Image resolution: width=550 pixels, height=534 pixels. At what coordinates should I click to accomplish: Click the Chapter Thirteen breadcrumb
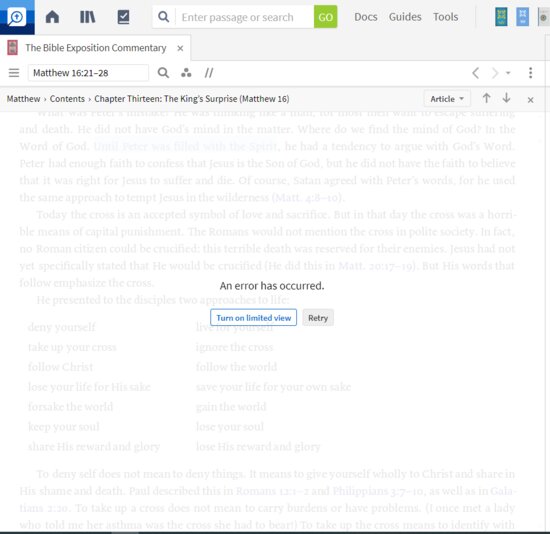point(192,99)
